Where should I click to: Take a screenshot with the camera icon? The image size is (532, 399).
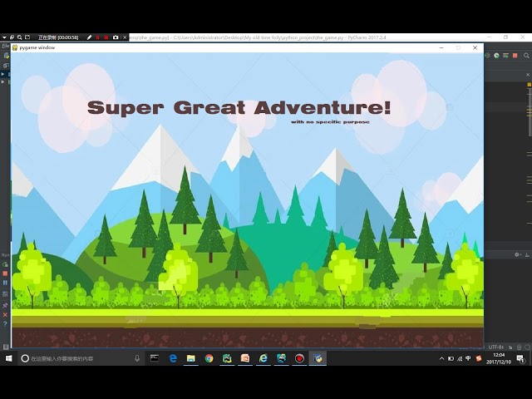pos(116,37)
